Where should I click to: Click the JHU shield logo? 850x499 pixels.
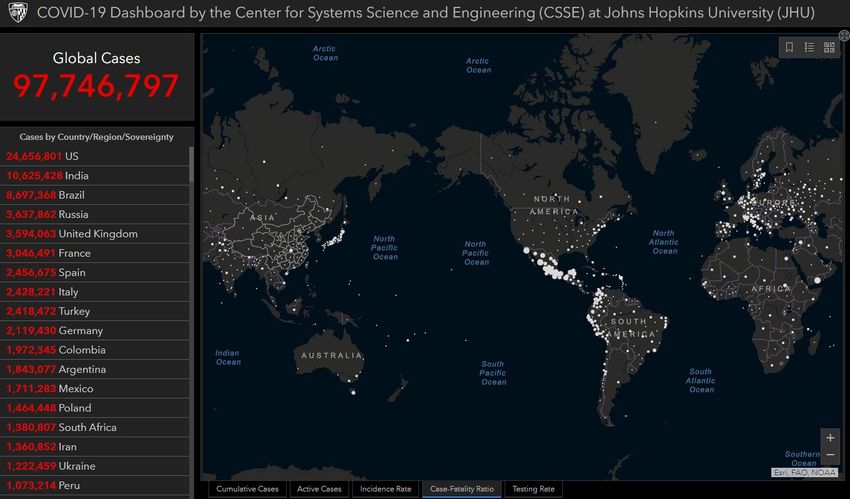[x=18, y=12]
